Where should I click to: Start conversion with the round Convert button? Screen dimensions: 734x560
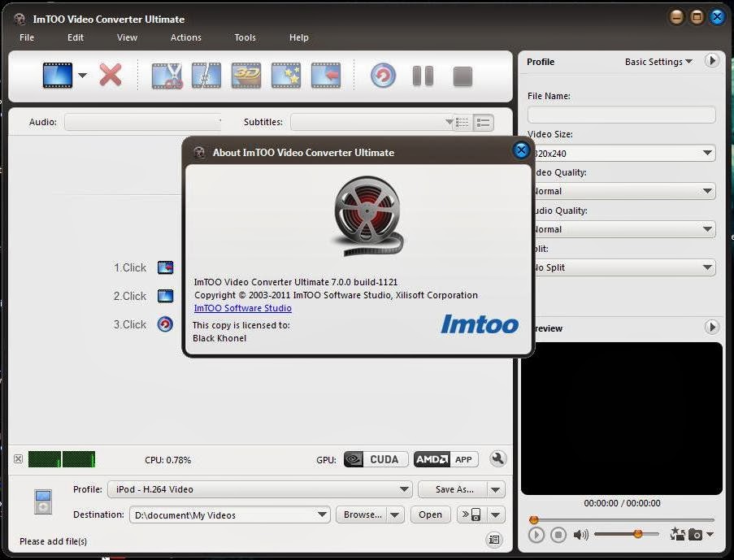coord(383,76)
